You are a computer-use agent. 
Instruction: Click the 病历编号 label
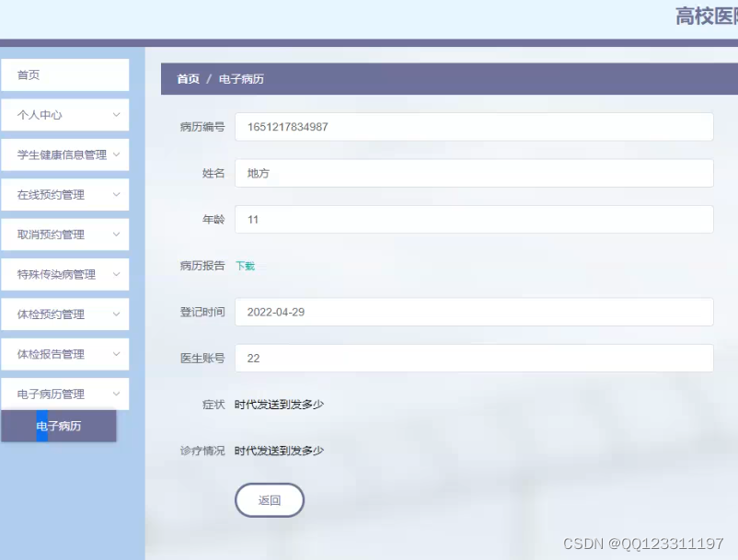pyautogui.click(x=202, y=127)
